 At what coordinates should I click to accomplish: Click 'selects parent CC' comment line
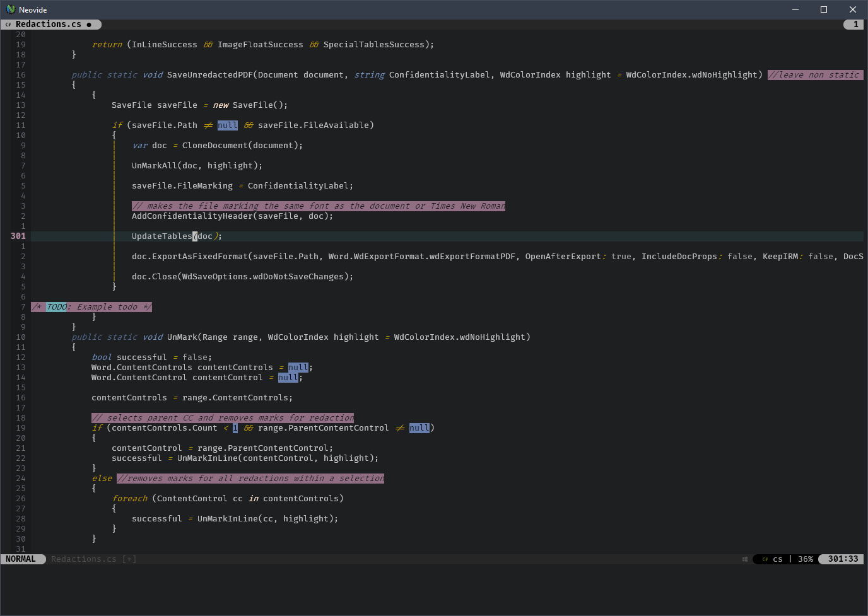pyautogui.click(x=223, y=418)
